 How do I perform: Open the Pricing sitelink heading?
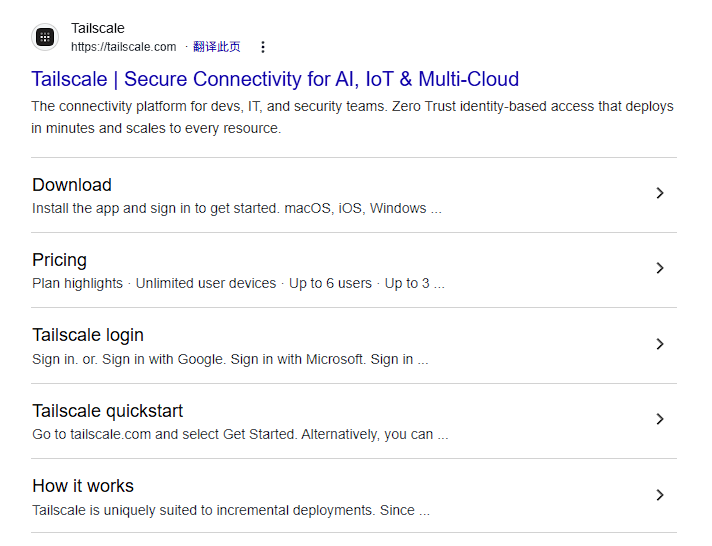click(x=60, y=260)
